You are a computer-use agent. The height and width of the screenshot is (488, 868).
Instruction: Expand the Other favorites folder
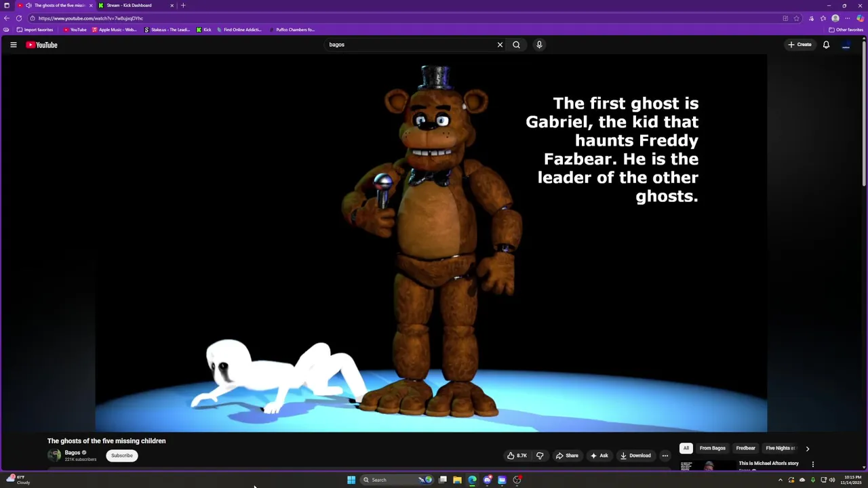846,30
